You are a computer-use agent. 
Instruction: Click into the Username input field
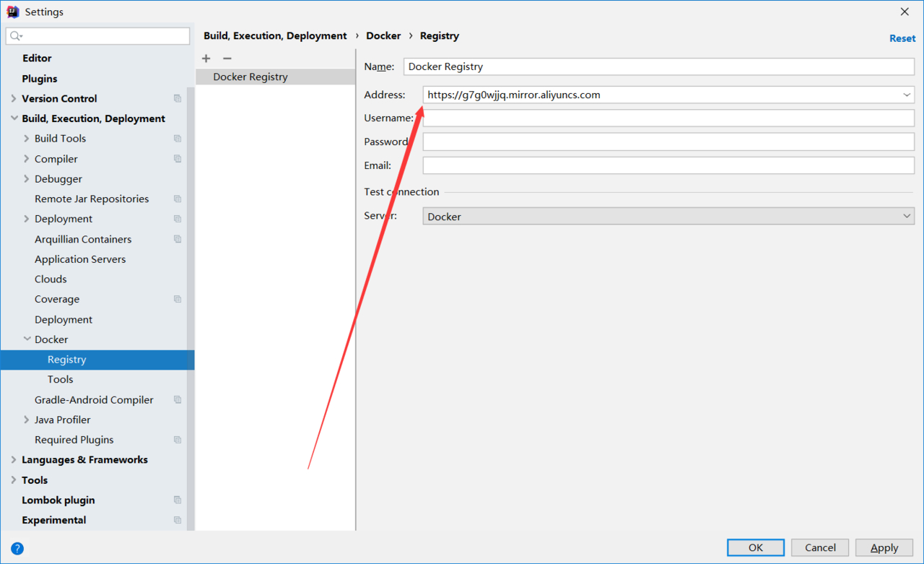tap(668, 118)
